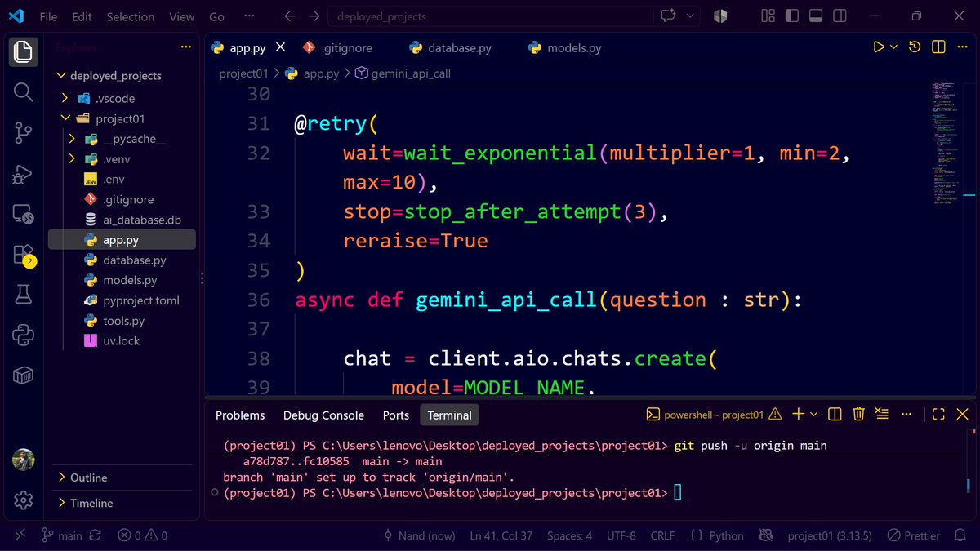Split the terminal pane
This screenshot has height=551, width=980.
835,415
